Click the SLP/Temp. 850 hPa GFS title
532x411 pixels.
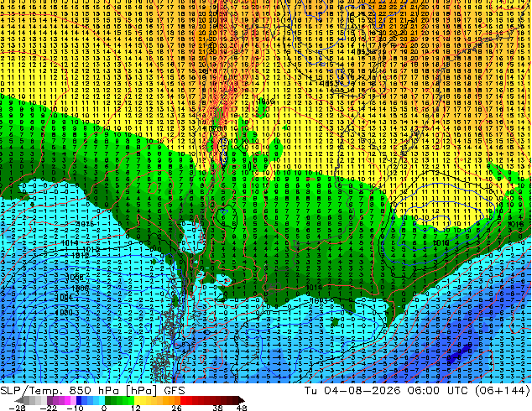tap(92, 391)
